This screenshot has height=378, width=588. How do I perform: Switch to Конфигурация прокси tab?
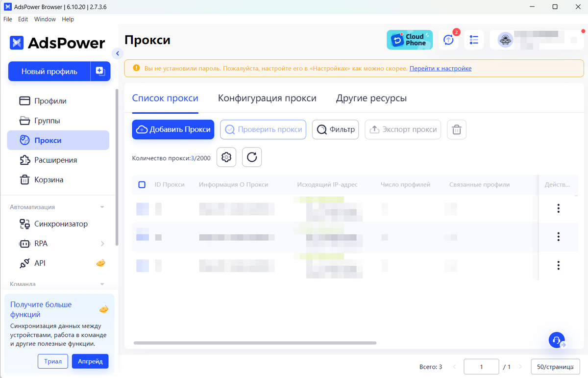click(x=267, y=98)
